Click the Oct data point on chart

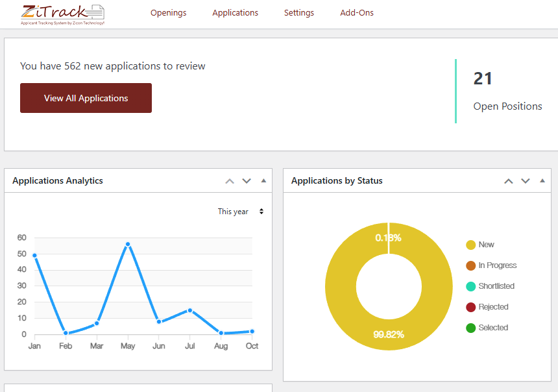click(x=252, y=332)
